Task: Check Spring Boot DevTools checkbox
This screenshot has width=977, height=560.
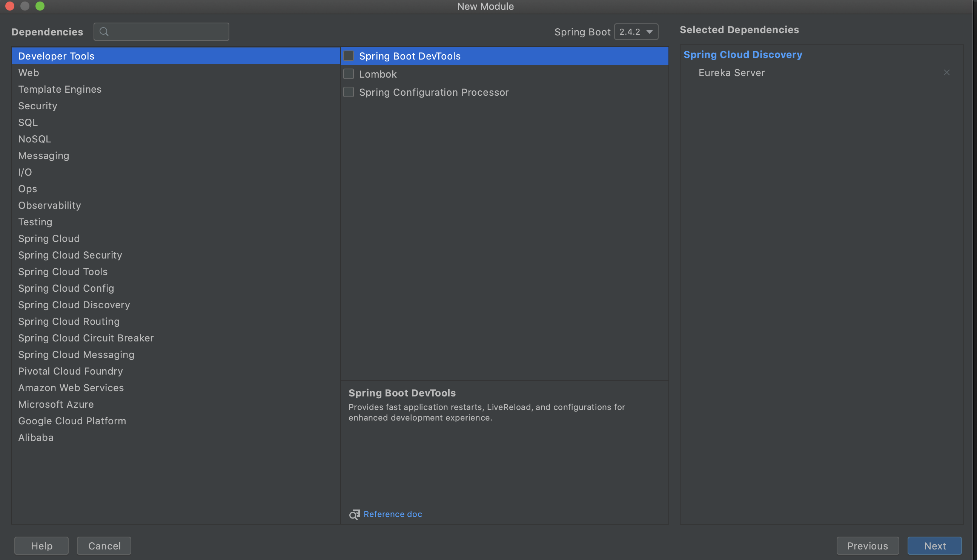Action: [349, 56]
